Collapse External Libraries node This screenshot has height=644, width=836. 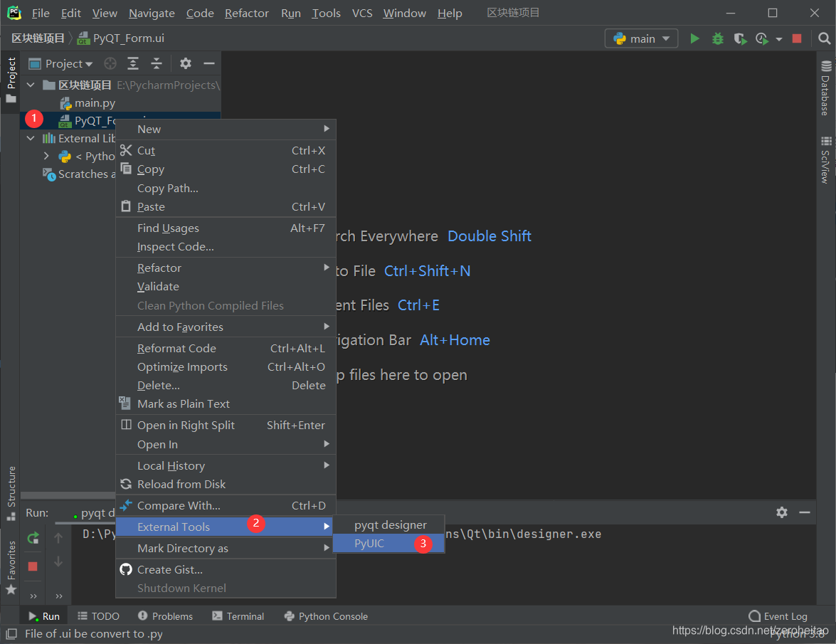pyautogui.click(x=31, y=139)
